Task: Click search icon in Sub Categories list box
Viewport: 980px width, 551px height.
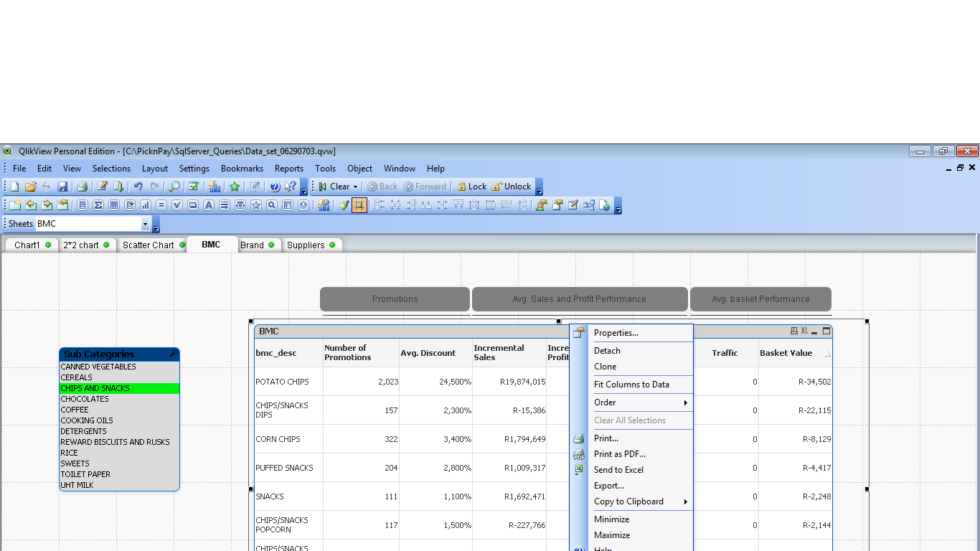Action: (x=173, y=354)
